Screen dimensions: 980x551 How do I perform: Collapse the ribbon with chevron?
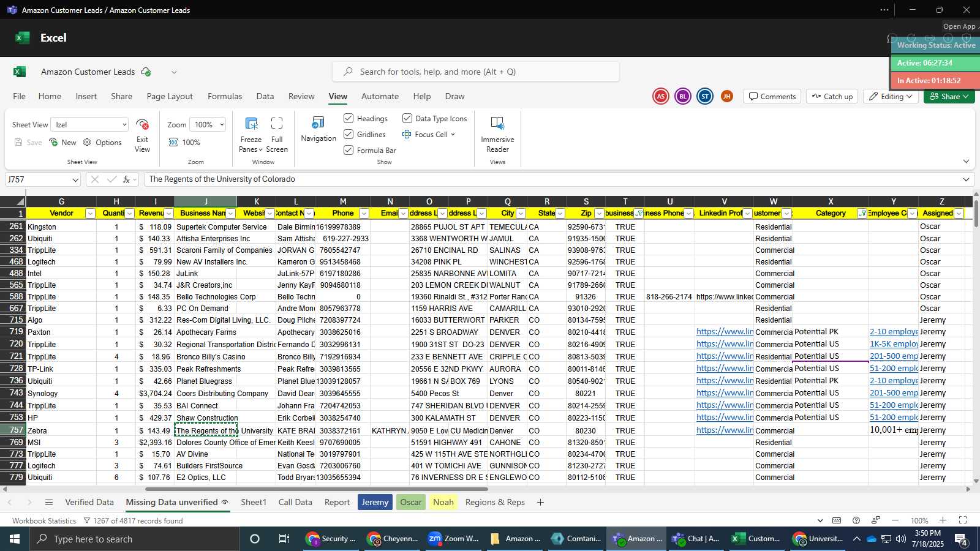(x=966, y=162)
